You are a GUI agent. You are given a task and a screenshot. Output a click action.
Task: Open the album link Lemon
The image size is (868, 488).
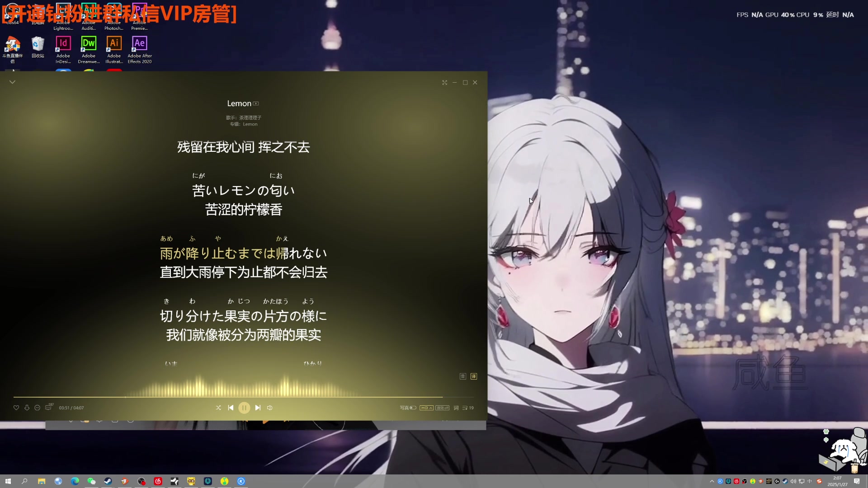(x=250, y=124)
